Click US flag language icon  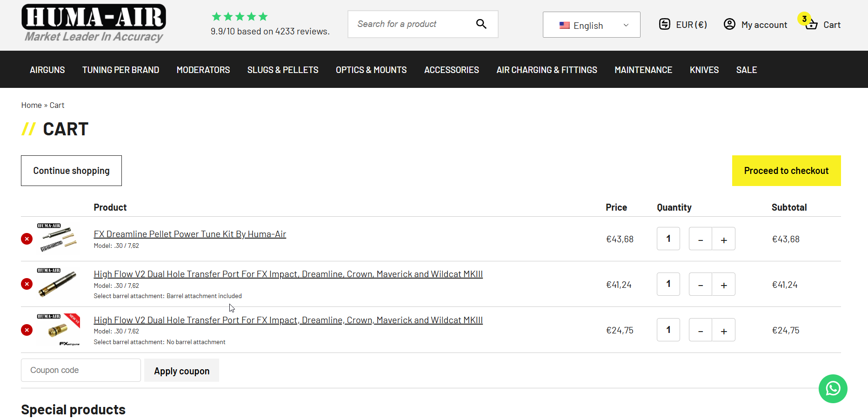coord(564,25)
